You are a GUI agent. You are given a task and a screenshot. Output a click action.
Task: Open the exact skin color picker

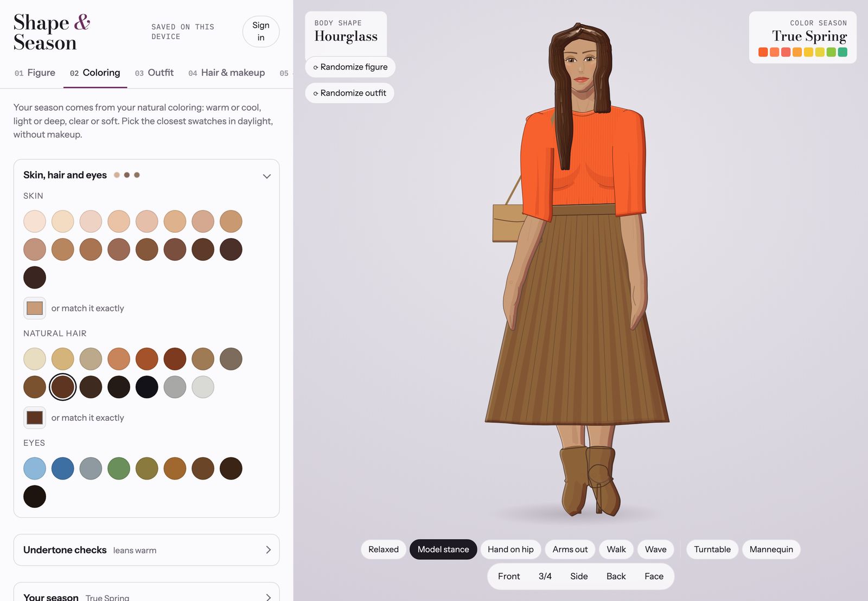click(35, 308)
